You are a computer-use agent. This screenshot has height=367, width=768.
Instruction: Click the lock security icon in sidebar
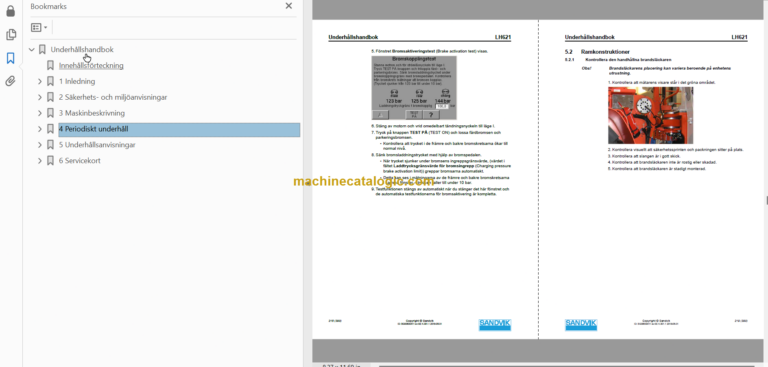[10, 11]
